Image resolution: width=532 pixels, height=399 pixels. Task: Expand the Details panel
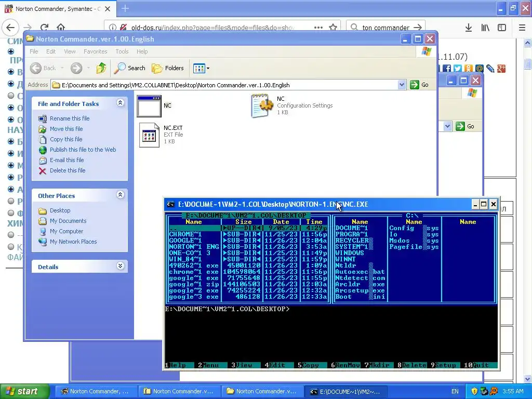pyautogui.click(x=120, y=266)
